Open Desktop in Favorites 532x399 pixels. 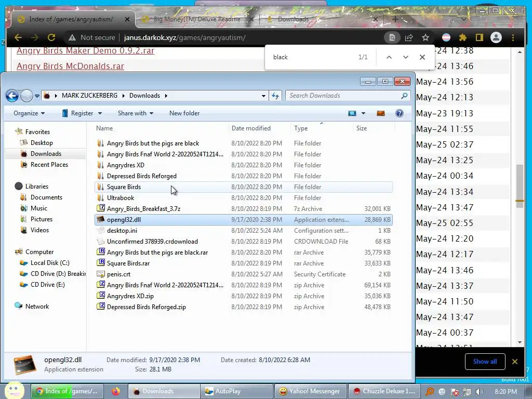(42, 143)
